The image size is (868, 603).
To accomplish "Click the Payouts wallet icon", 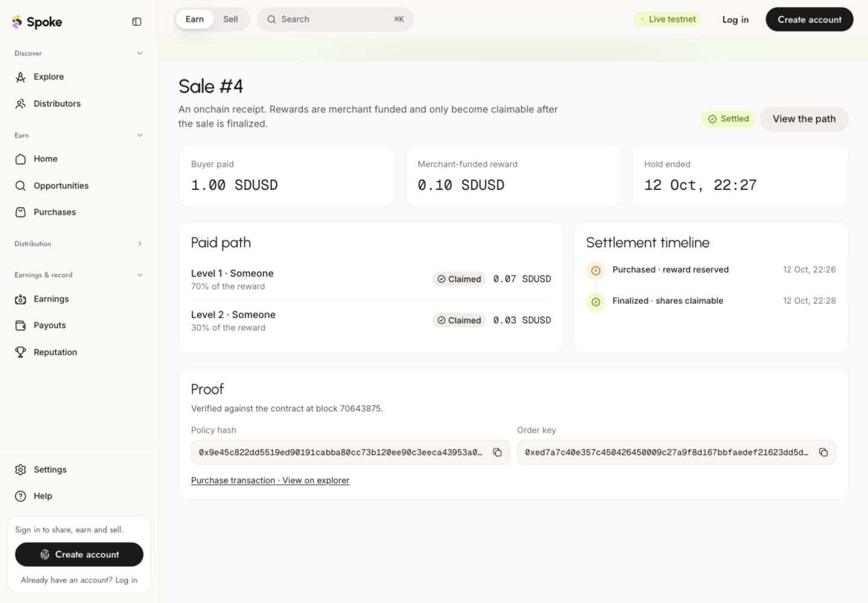I will tap(20, 326).
